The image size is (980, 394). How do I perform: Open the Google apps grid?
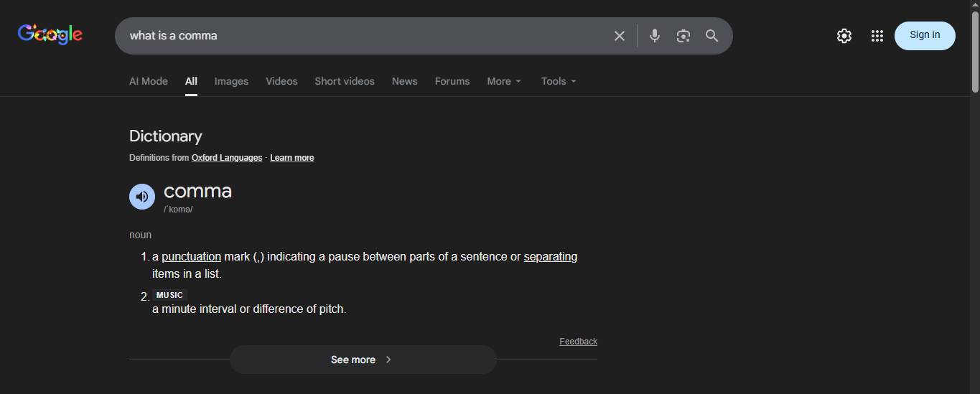point(877,36)
